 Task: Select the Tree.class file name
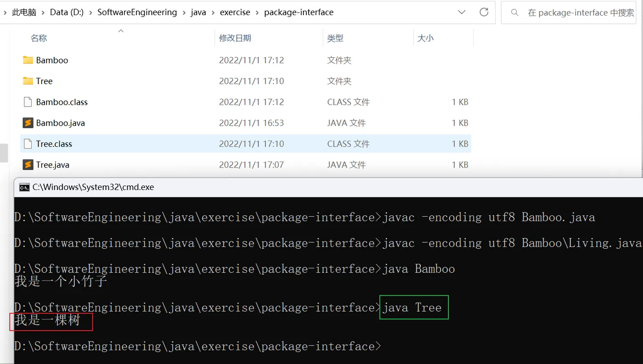tap(54, 144)
